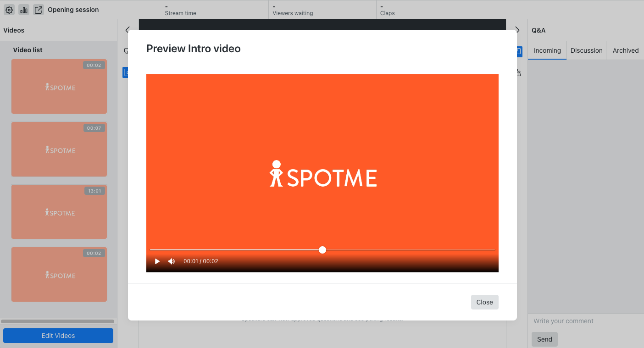Open the analytics bar chart icon

[24, 10]
